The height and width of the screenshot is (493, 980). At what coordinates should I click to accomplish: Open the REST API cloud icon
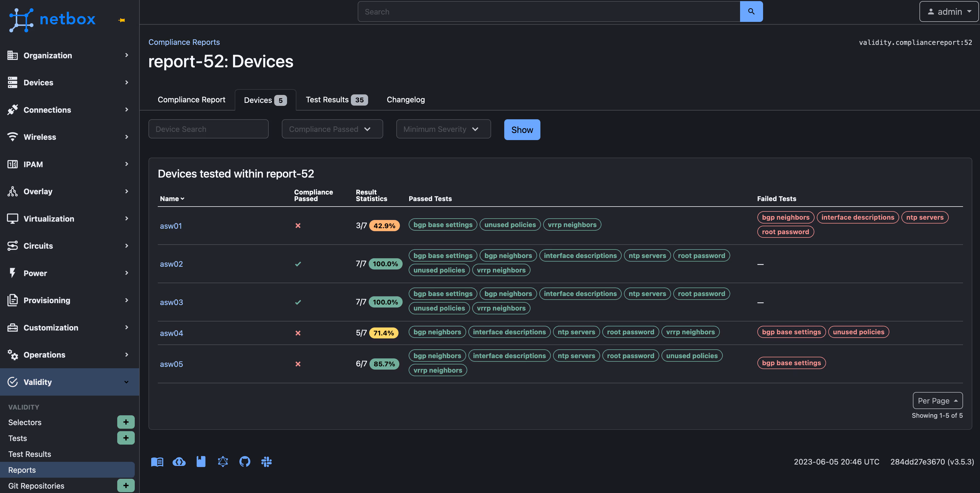pos(179,462)
